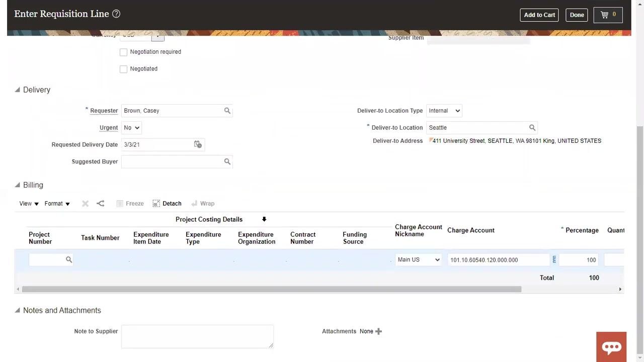This screenshot has width=644, height=362.
Task: Search for a Deliver-to Location
Action: (532, 128)
